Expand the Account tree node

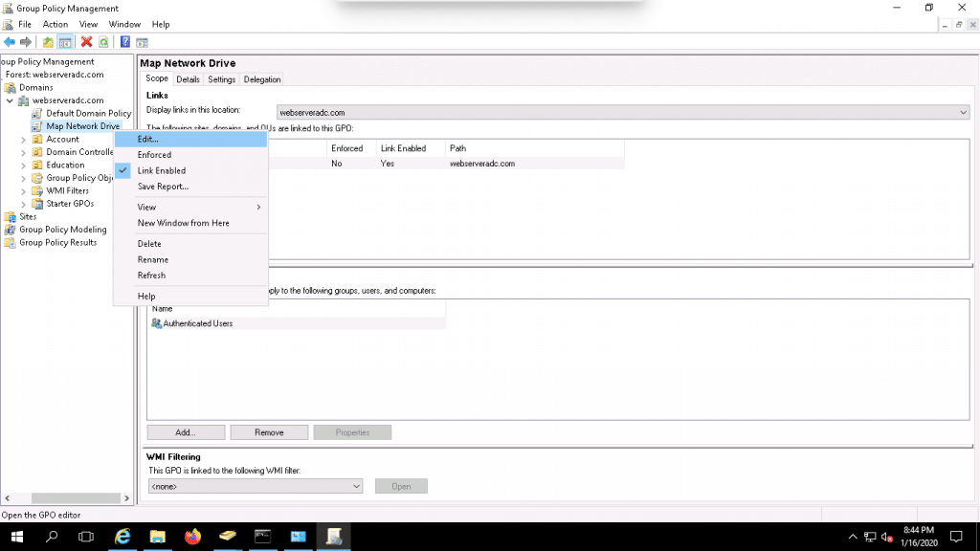click(24, 140)
